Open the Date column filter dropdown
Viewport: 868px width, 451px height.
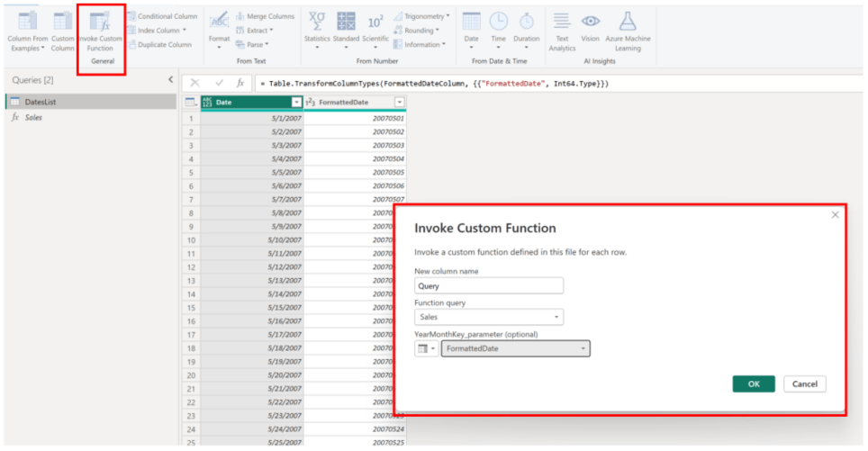(296, 103)
